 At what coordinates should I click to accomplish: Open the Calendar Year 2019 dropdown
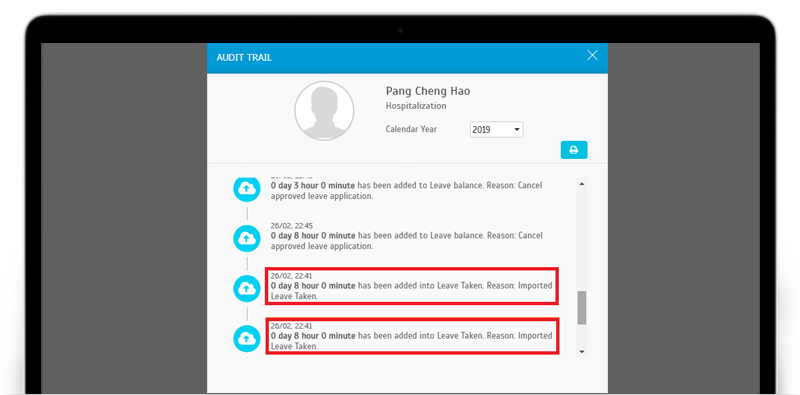pyautogui.click(x=496, y=130)
